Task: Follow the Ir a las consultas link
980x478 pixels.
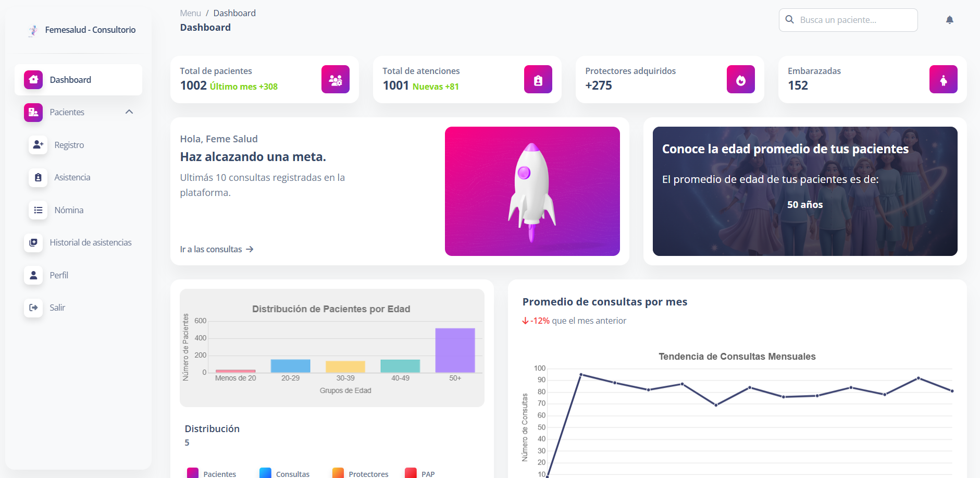Action: [x=216, y=249]
